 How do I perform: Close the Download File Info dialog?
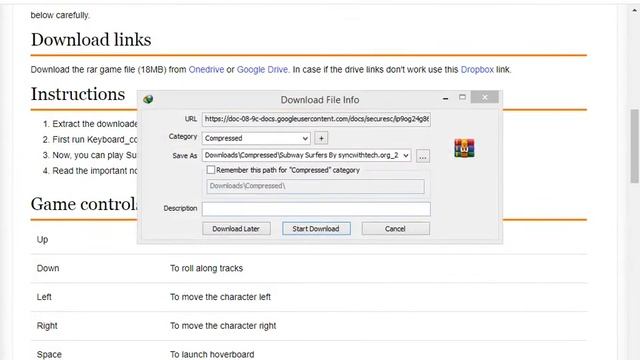[x=484, y=98]
